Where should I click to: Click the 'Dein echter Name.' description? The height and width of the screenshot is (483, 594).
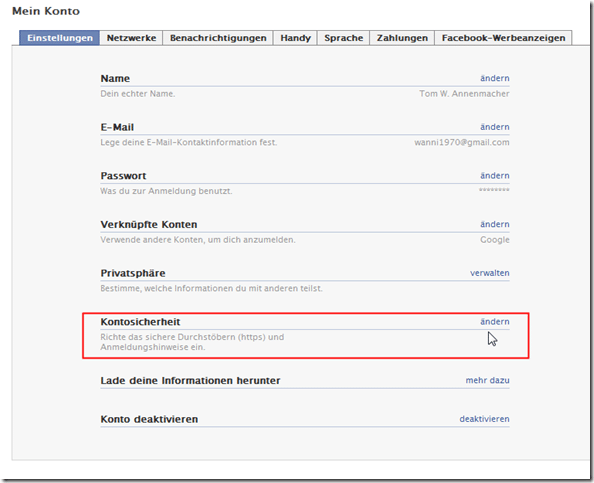(138, 94)
